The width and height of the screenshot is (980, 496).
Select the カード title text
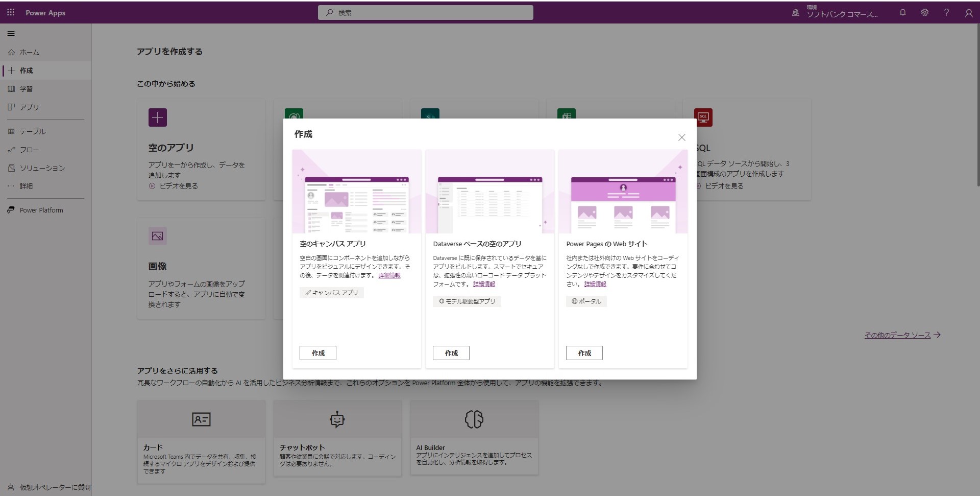pyautogui.click(x=153, y=447)
